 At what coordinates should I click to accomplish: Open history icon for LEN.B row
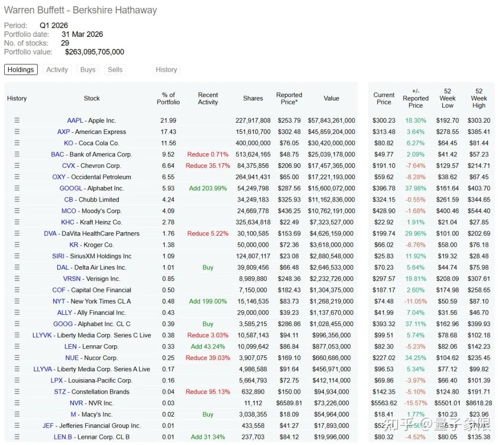tap(17, 437)
